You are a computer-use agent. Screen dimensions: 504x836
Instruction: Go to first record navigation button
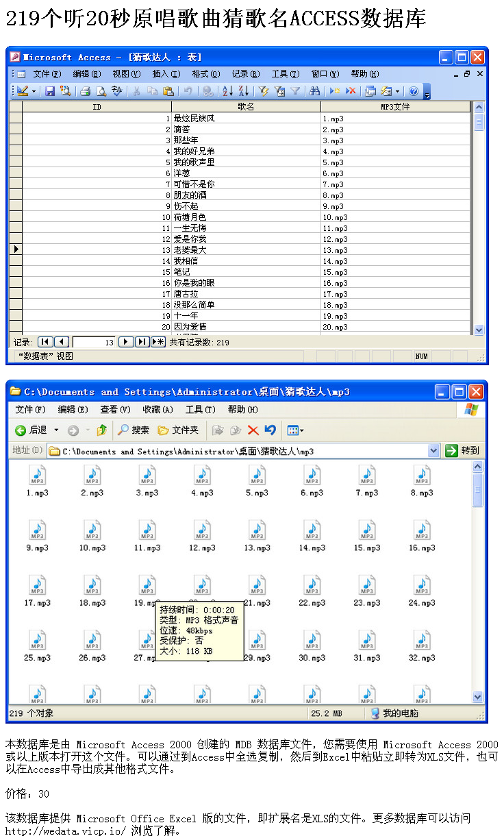45,342
